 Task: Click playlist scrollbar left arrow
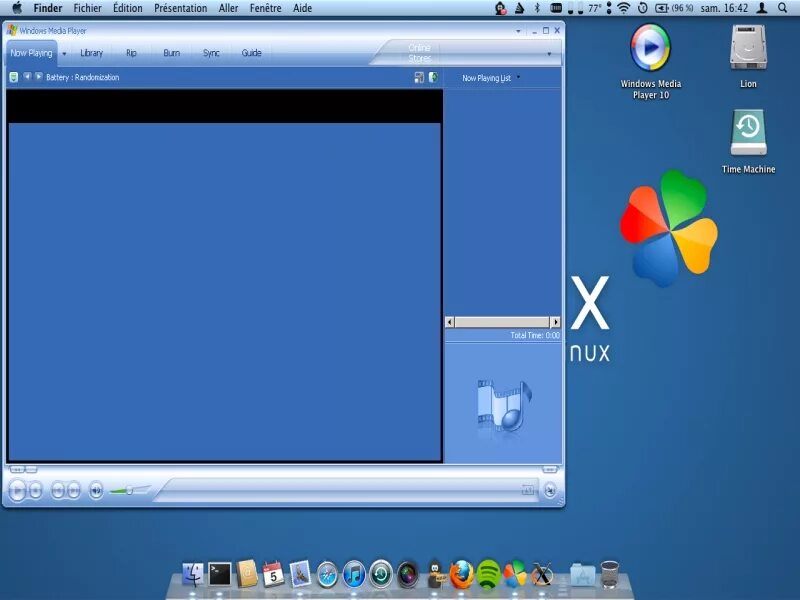(x=449, y=322)
